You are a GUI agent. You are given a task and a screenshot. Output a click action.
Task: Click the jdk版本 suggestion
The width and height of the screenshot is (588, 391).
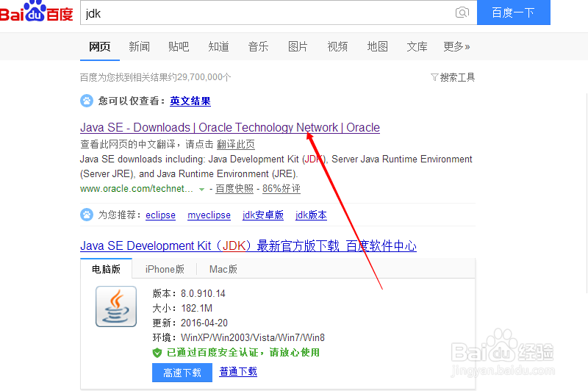[311, 215]
